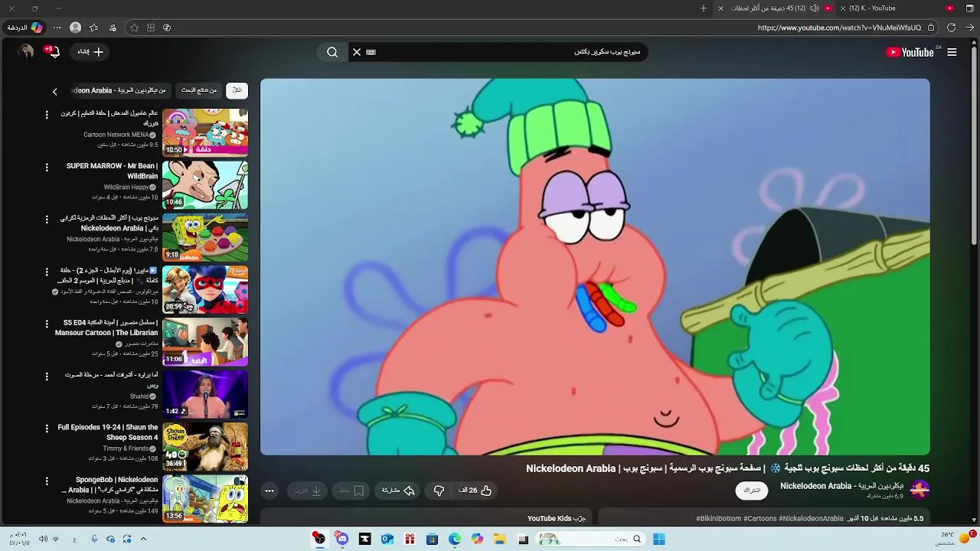Open YouTube notifications bell
980x551 pixels.
click(x=53, y=52)
